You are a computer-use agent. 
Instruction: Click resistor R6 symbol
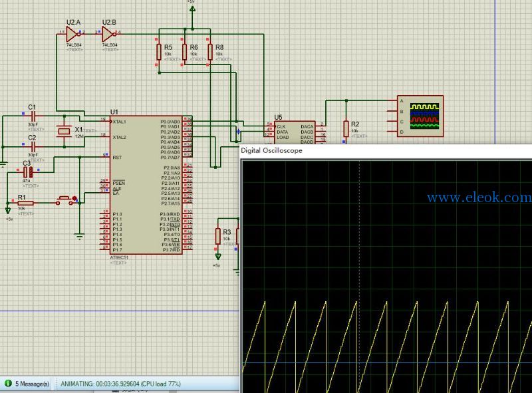pos(184,53)
